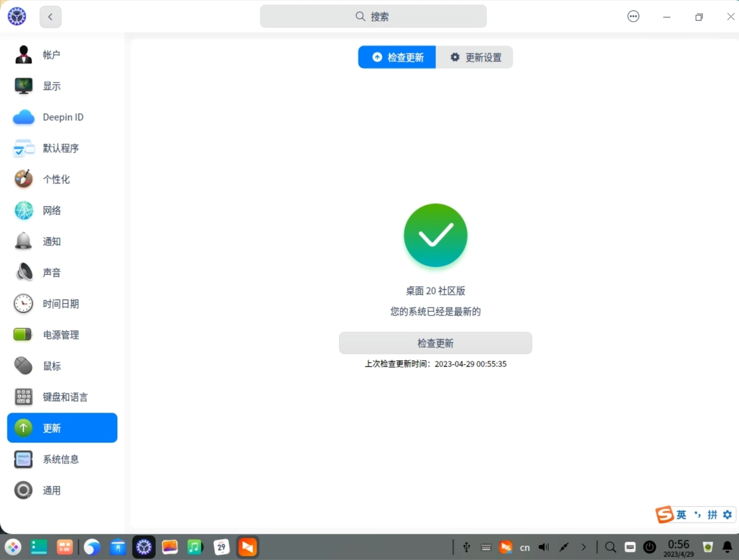Viewport: 739px width, 560px height.
Task: Open the orange App Store dock icon
Action: [65, 547]
